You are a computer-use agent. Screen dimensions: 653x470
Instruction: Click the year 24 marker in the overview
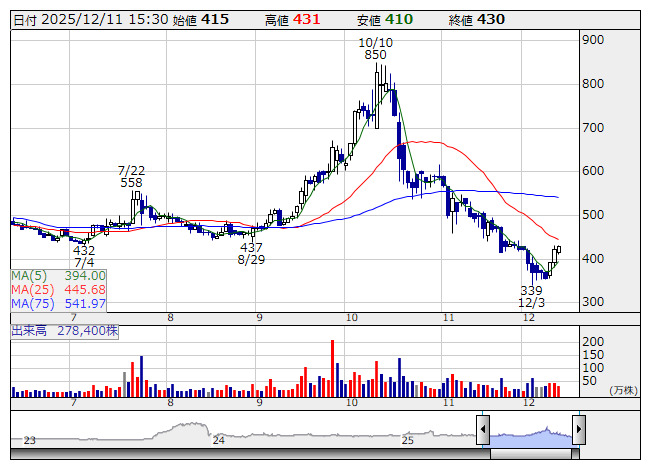pos(219,440)
